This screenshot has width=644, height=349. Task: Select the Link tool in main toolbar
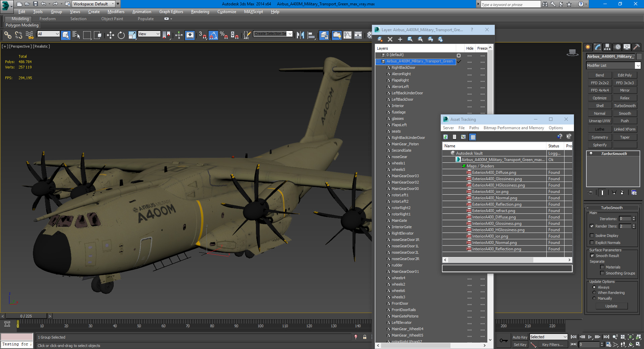tap(8, 35)
